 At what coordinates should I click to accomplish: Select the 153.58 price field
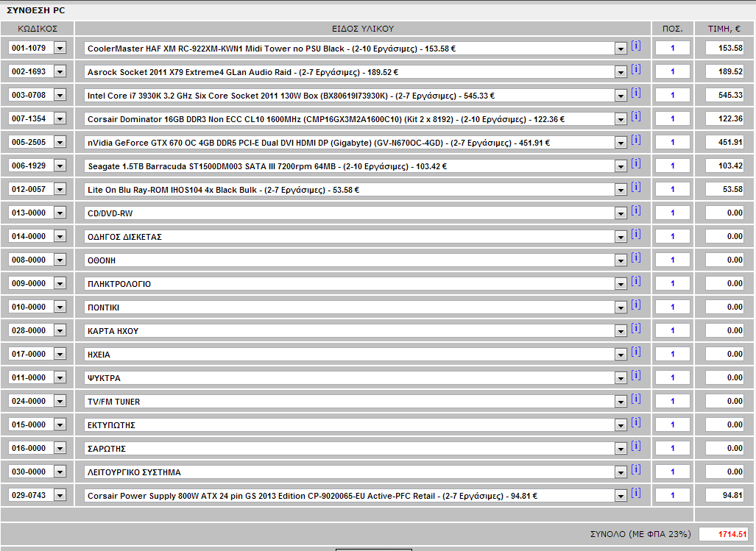tap(724, 48)
